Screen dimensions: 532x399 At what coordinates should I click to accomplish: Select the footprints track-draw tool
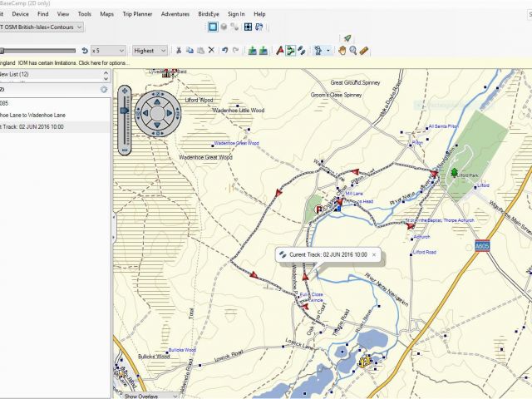coord(301,51)
